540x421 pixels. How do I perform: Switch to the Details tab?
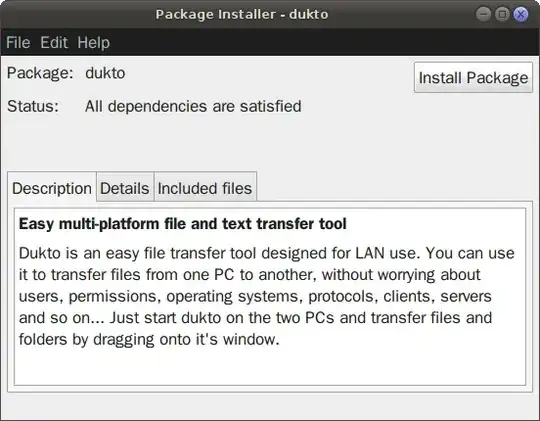pos(125,188)
